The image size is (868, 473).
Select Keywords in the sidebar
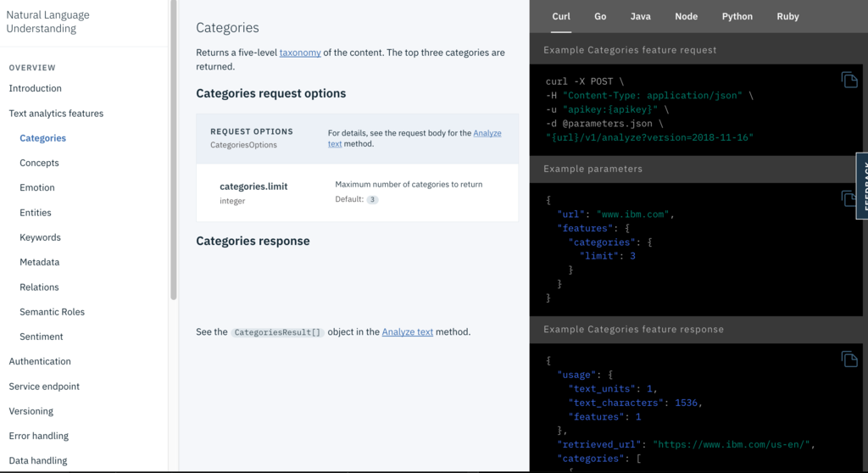coord(40,237)
